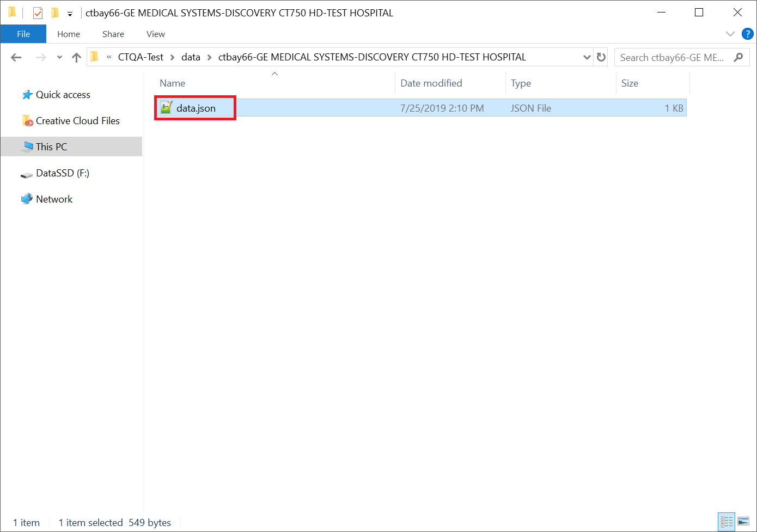Click the 7/25/2019 2:10 PM date cell
The image size is (757, 532).
(x=442, y=108)
